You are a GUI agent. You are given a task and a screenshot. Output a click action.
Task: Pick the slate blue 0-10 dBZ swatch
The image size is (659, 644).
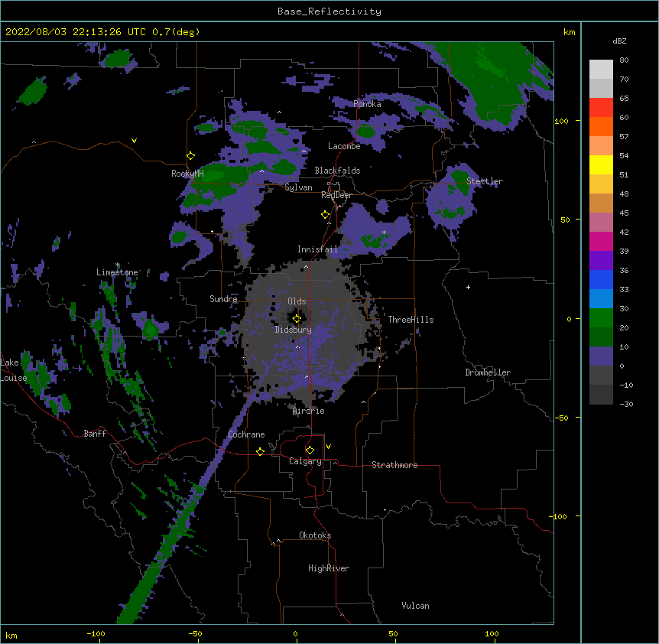tap(601, 356)
